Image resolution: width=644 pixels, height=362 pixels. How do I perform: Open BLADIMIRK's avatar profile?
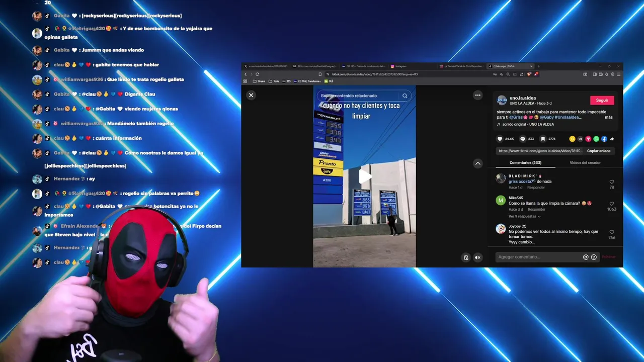click(x=501, y=178)
